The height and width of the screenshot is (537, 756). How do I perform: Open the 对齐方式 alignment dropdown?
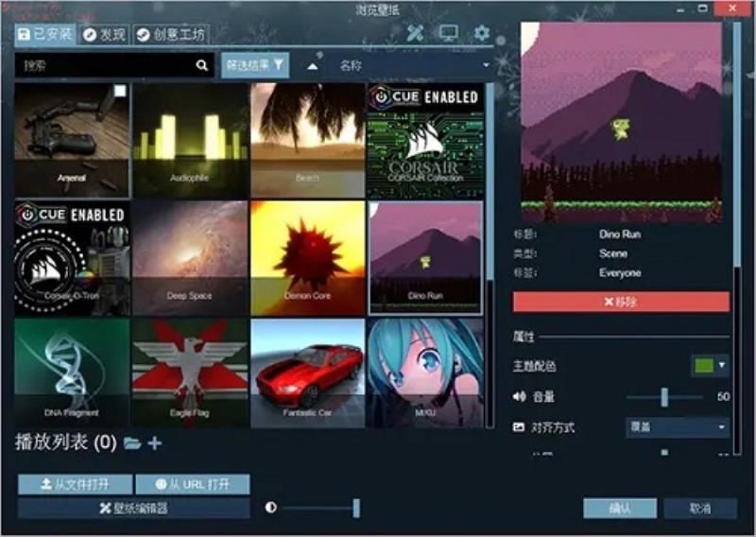tap(678, 427)
